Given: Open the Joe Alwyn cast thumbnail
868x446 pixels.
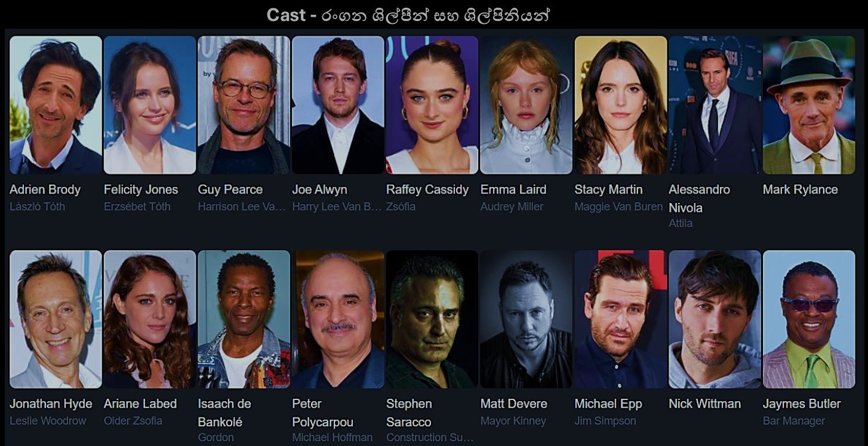Looking at the screenshot, I should click(x=338, y=105).
